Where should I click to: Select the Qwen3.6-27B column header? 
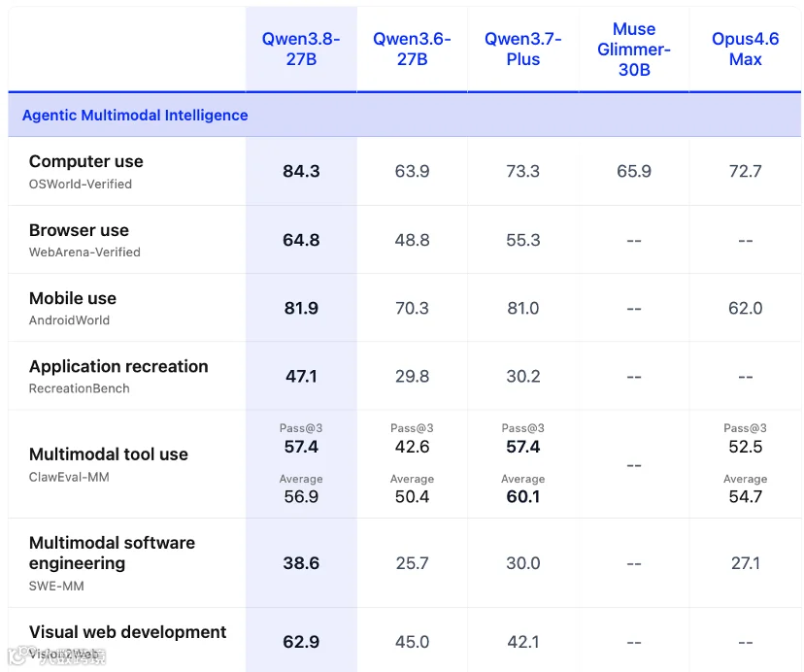[x=412, y=49]
